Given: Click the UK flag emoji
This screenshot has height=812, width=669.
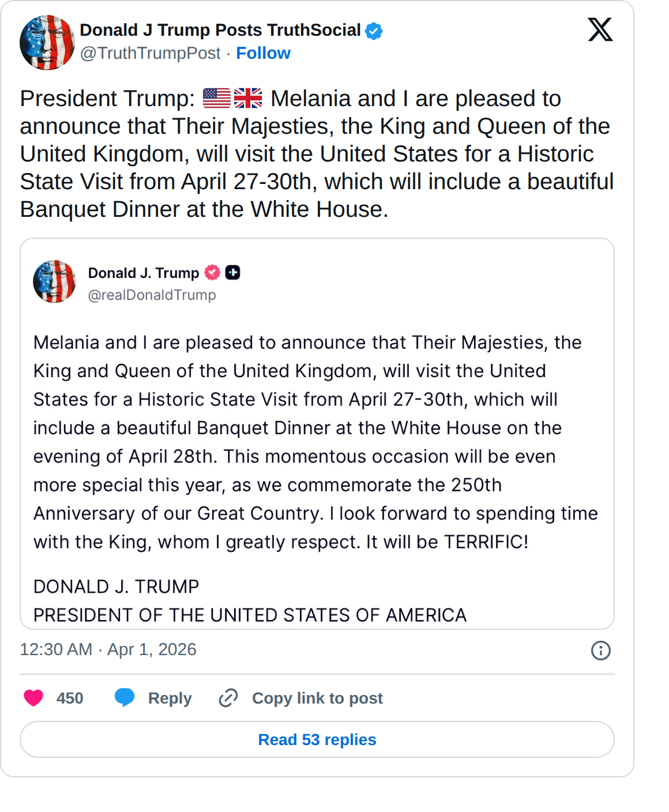Looking at the screenshot, I should click(x=248, y=99).
